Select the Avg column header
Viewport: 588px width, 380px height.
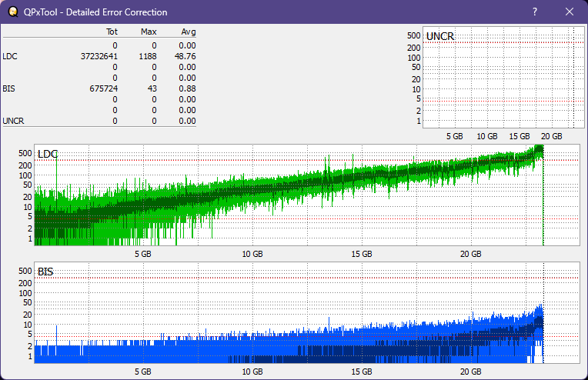tap(188, 32)
